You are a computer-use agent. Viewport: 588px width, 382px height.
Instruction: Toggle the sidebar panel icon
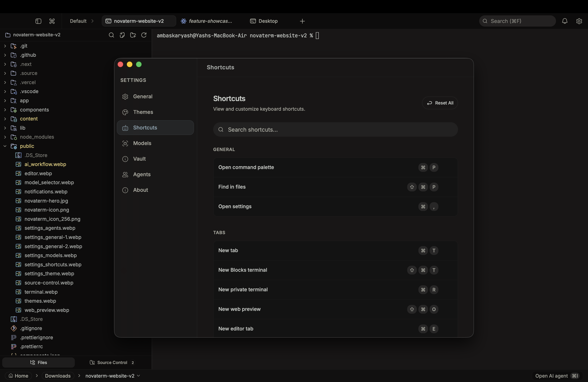[38, 21]
